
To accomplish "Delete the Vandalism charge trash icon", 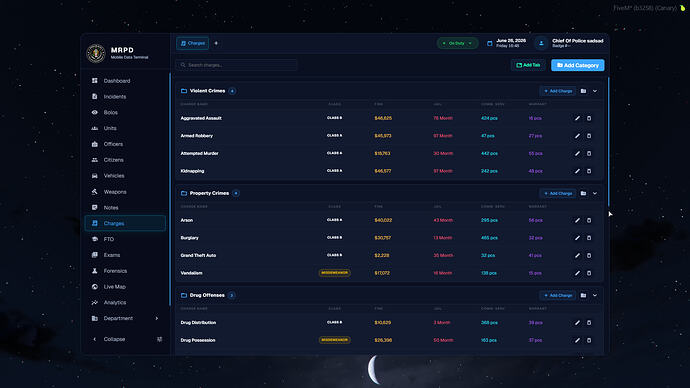I will (x=589, y=273).
